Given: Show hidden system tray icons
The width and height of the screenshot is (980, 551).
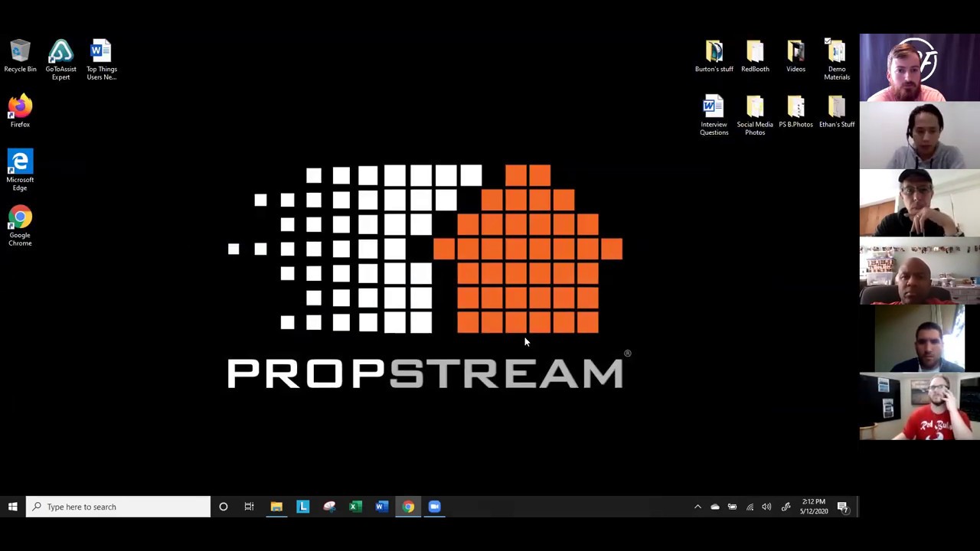Looking at the screenshot, I should pos(697,507).
